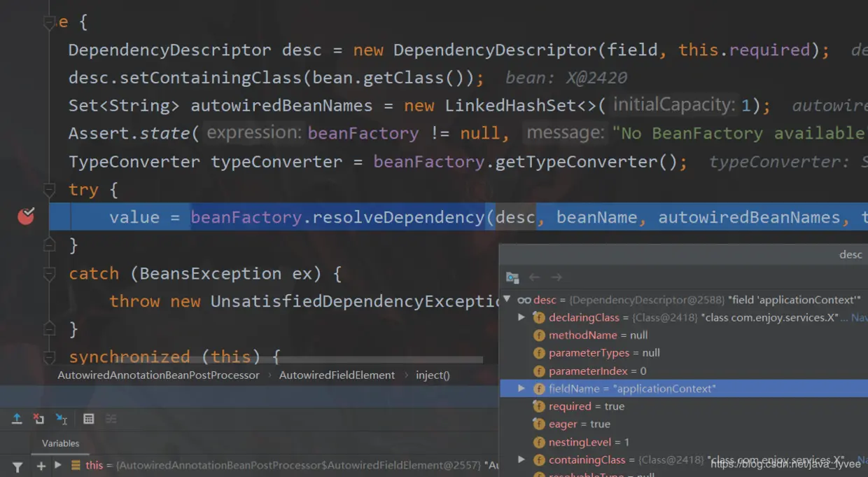Click 'autowiredBeanNames' argument on highlighted line
The height and width of the screenshot is (477, 868).
749,217
